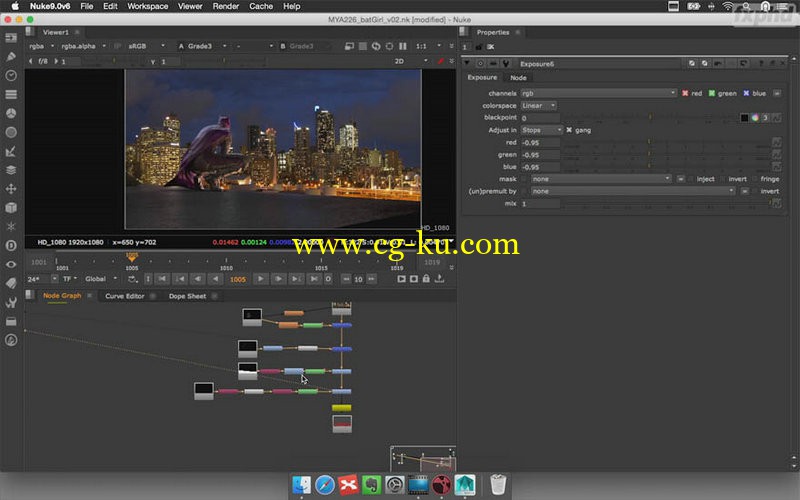Open the (un)premult by none dropdown
This screenshot has width=800, height=500.
[633, 191]
